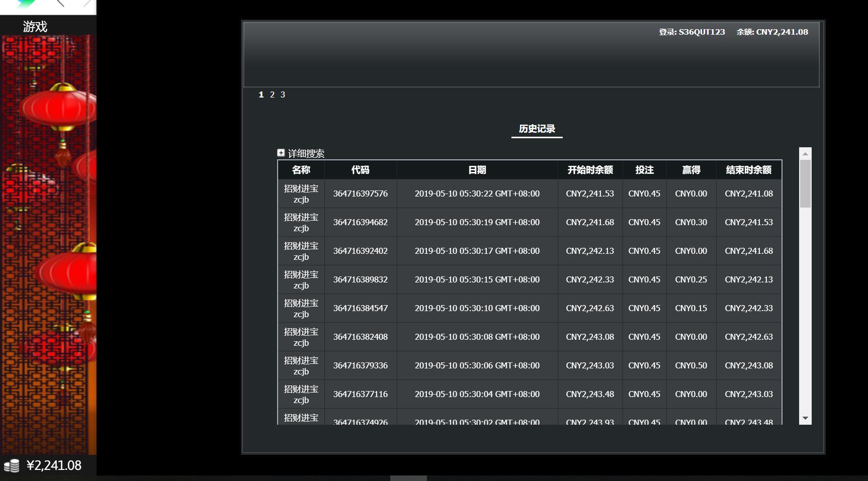This screenshot has width=868, height=481.
Task: Click the CNY0.45 bet in row 364716397576
Action: [x=644, y=194]
